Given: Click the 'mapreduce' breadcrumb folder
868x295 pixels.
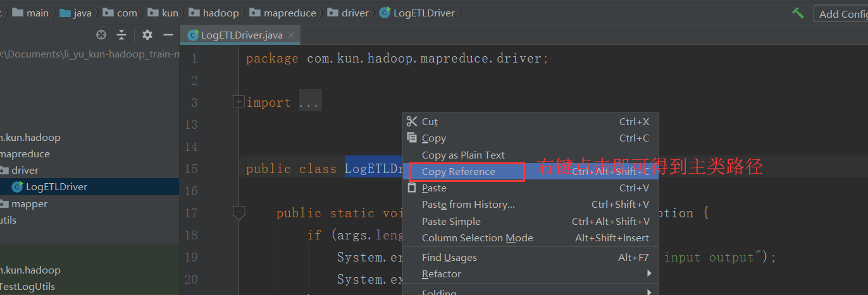Looking at the screenshot, I should (x=283, y=13).
